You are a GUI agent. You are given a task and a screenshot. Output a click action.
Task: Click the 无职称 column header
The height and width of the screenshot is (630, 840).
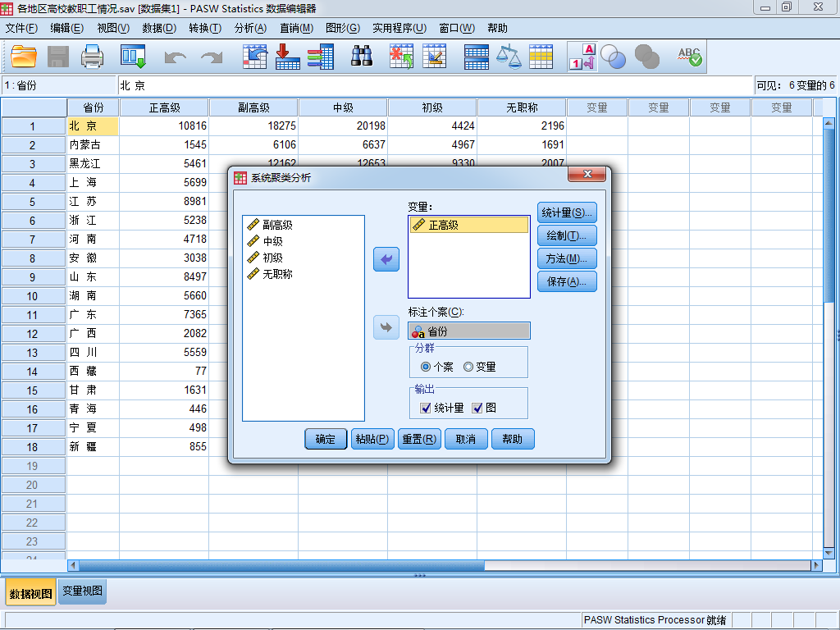click(x=522, y=107)
